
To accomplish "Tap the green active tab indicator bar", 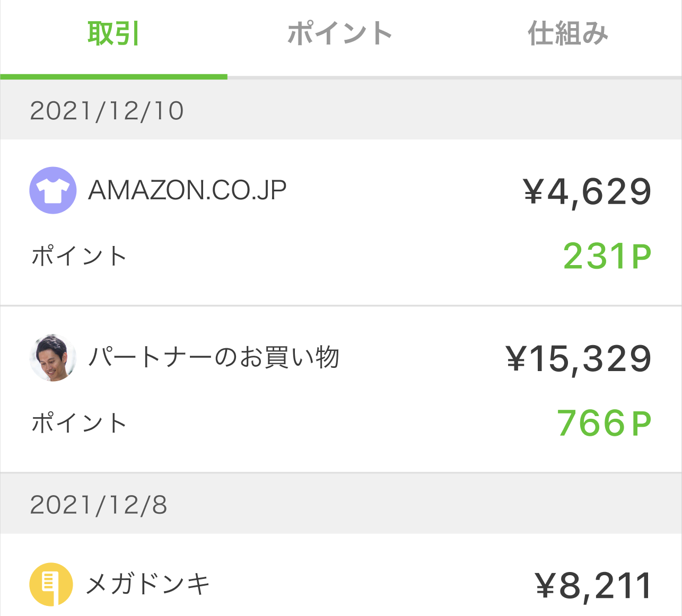I will click(113, 77).
